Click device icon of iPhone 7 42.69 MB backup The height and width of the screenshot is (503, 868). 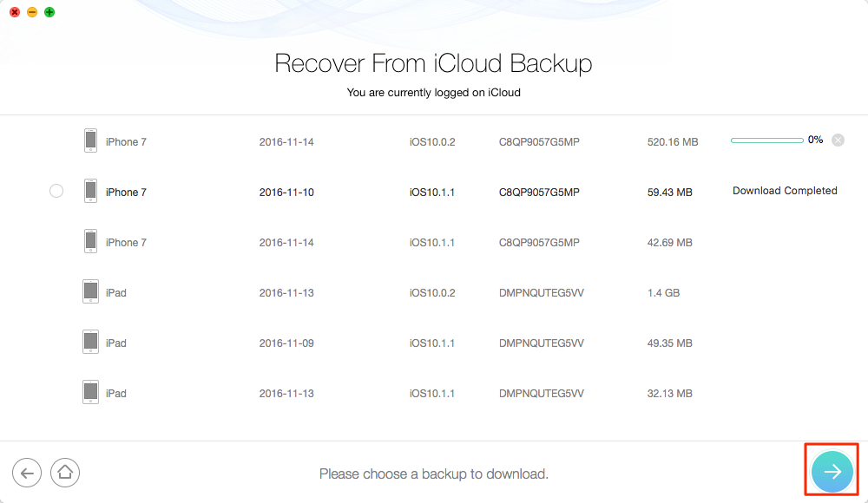pos(90,241)
